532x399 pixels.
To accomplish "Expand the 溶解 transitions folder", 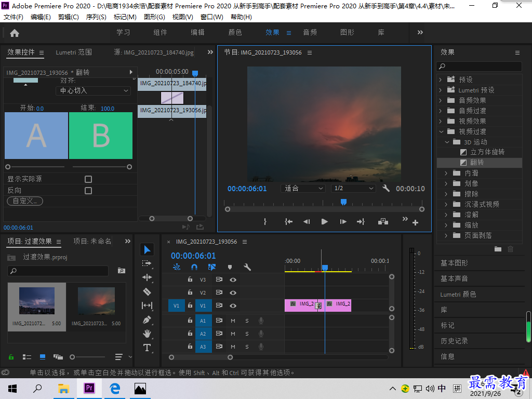I will click(x=446, y=215).
